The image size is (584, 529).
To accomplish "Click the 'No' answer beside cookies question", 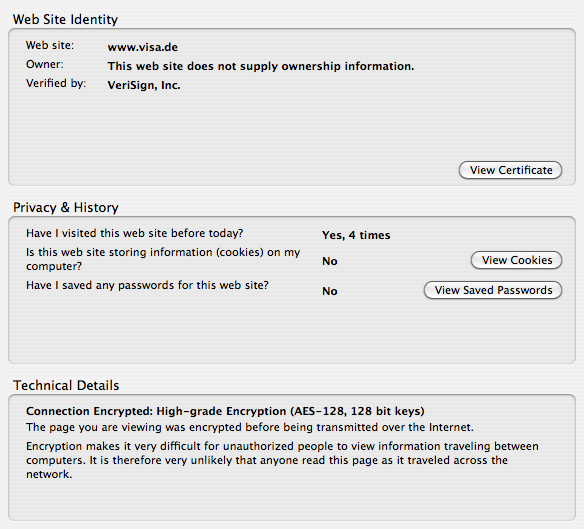I will [330, 262].
